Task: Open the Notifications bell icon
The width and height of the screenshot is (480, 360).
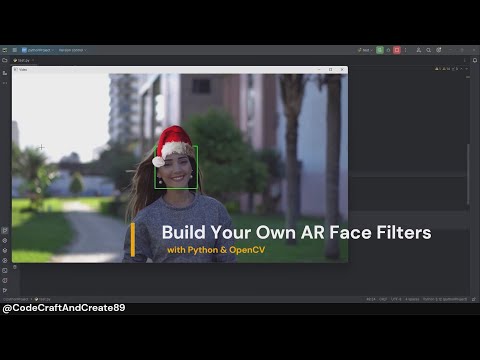Action: pyautogui.click(x=475, y=60)
